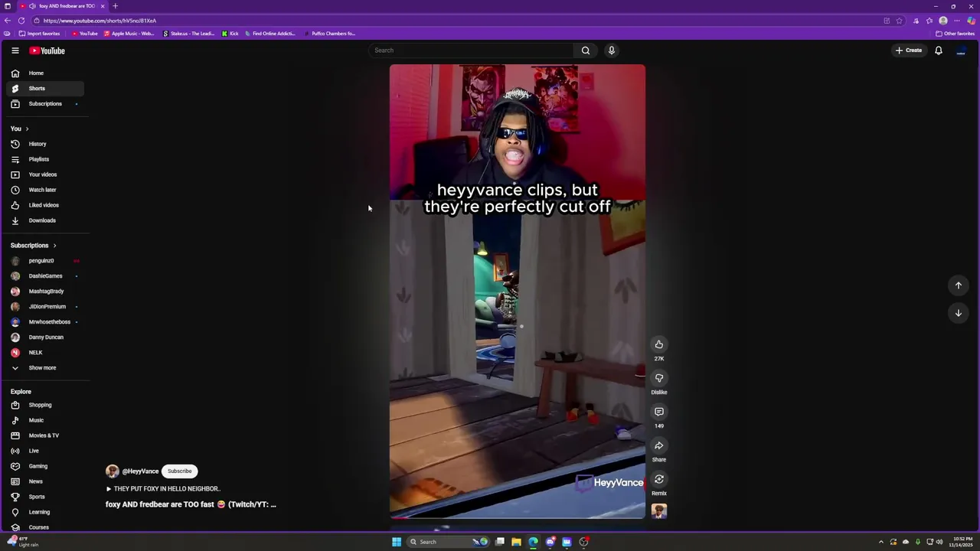Subscribe to @HeyyVance
This screenshot has width=980, height=551.
tap(180, 471)
